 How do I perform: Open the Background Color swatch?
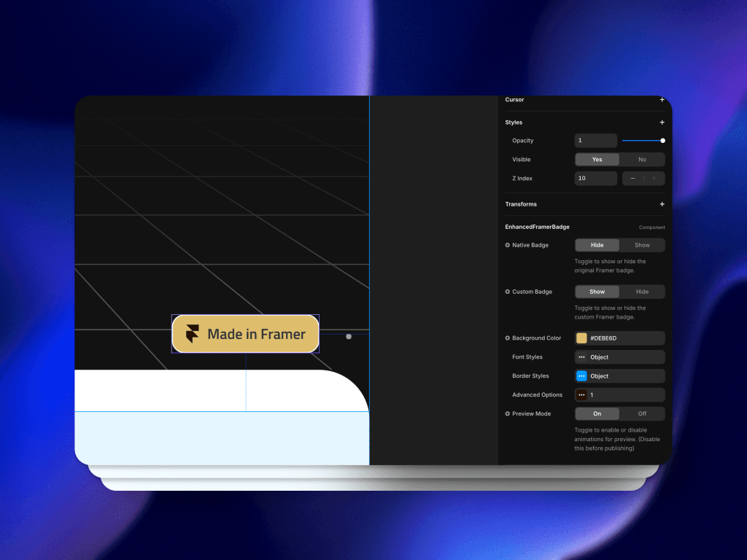(581, 338)
